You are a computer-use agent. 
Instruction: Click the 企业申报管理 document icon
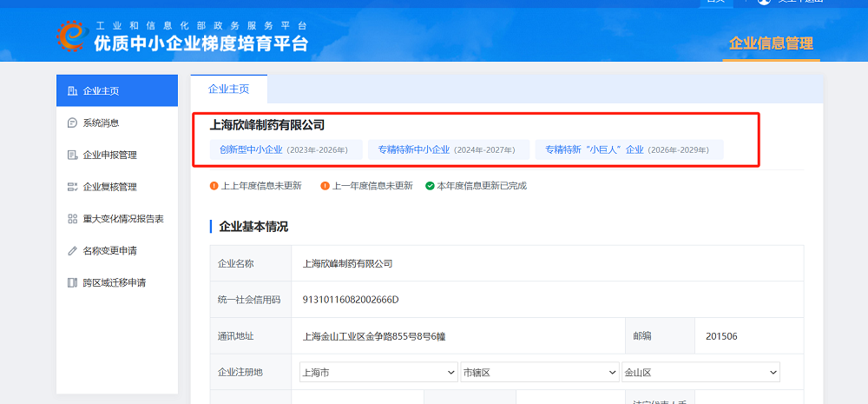72,156
